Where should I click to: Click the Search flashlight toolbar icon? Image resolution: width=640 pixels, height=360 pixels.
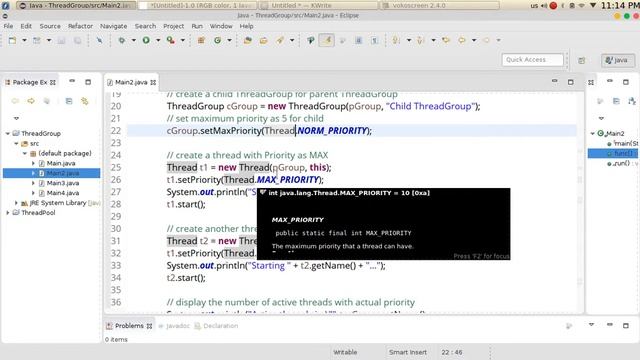click(280, 40)
